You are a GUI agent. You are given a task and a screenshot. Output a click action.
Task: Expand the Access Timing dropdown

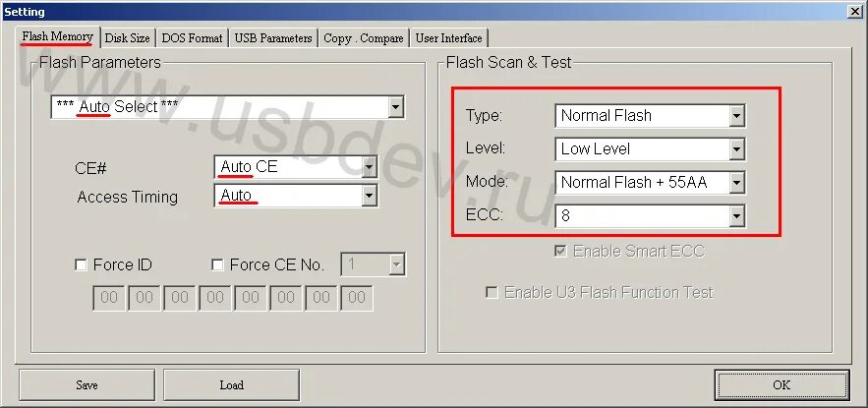tap(296, 196)
